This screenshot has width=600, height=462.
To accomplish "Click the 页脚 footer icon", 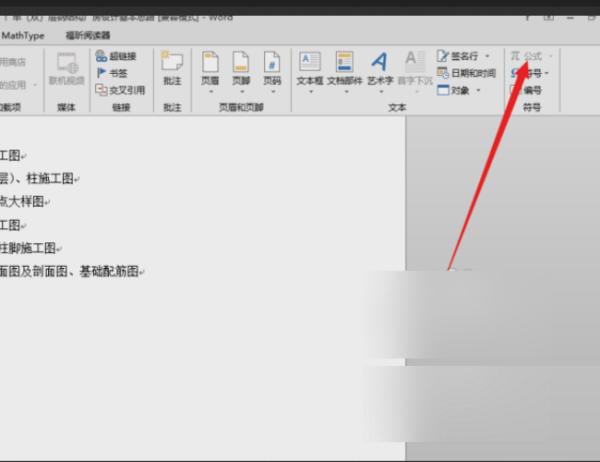I will tap(241, 62).
